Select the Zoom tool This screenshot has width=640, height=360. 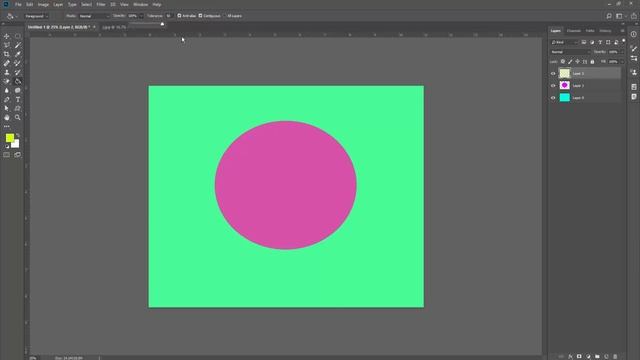[x=18, y=117]
